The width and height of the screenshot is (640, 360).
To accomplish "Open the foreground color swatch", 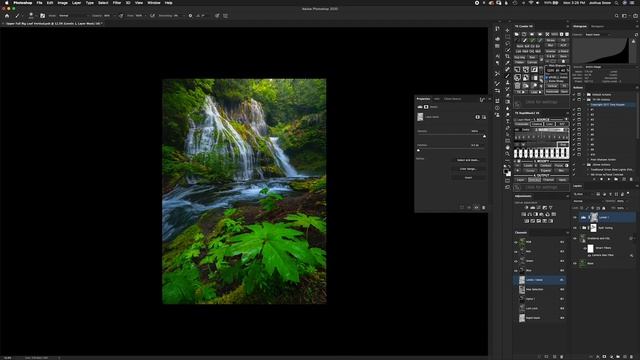I will (x=506, y=171).
